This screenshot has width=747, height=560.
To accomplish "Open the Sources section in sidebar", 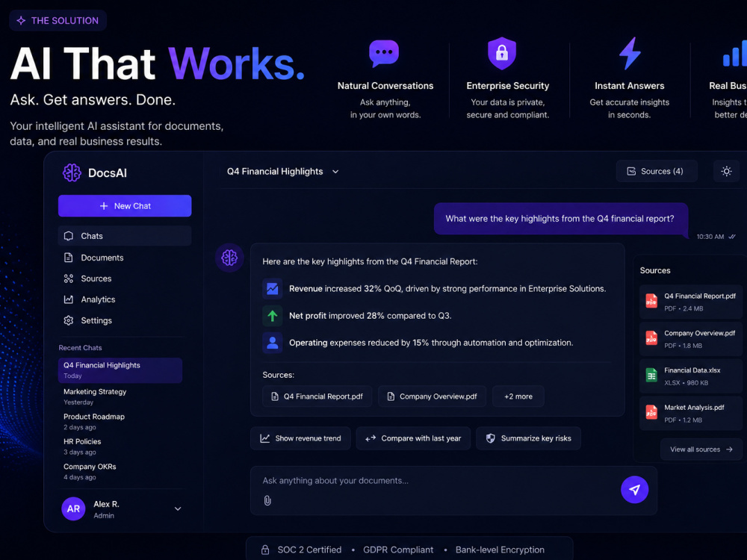I will pos(125,279).
